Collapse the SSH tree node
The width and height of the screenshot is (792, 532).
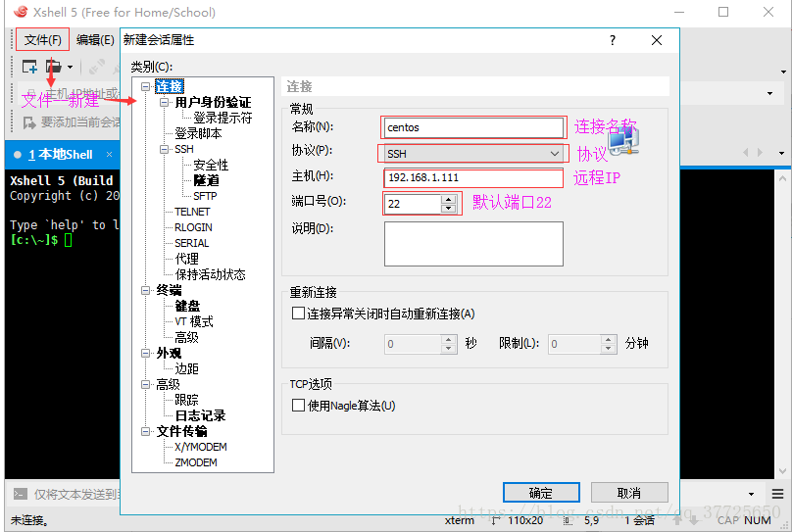164,149
